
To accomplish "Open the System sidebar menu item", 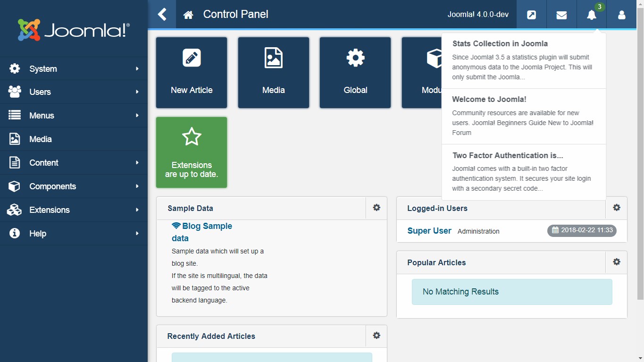I will click(x=74, y=68).
